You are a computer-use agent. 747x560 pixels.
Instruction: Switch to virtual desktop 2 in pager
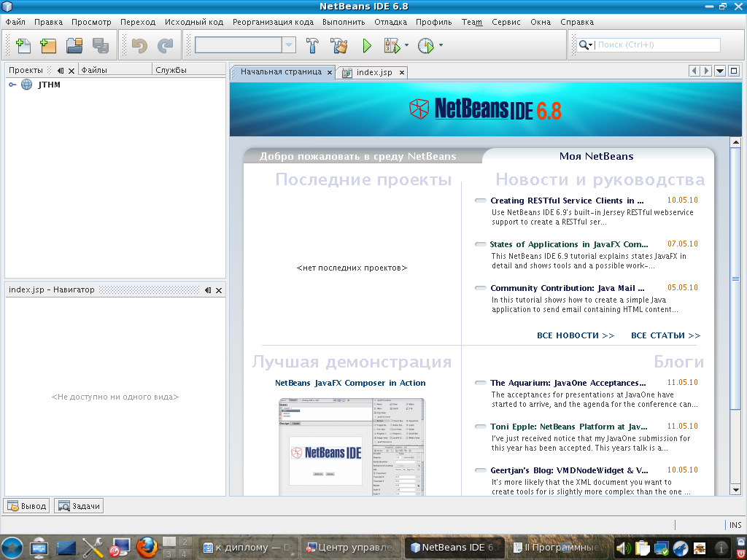[185, 542]
